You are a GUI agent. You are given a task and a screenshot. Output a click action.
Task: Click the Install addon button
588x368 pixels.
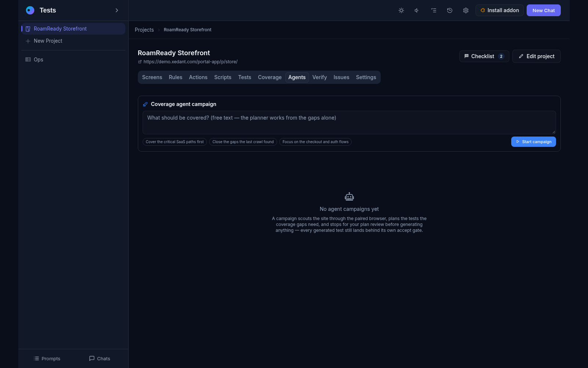(499, 10)
